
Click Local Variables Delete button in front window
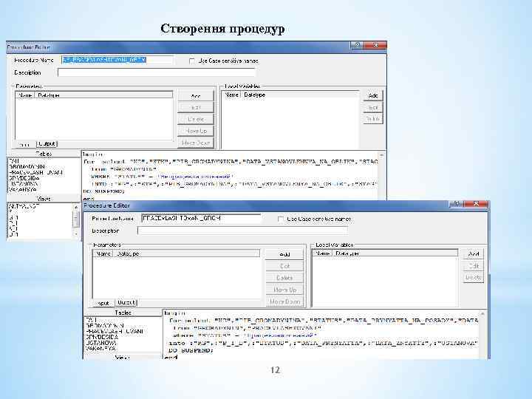(x=474, y=277)
